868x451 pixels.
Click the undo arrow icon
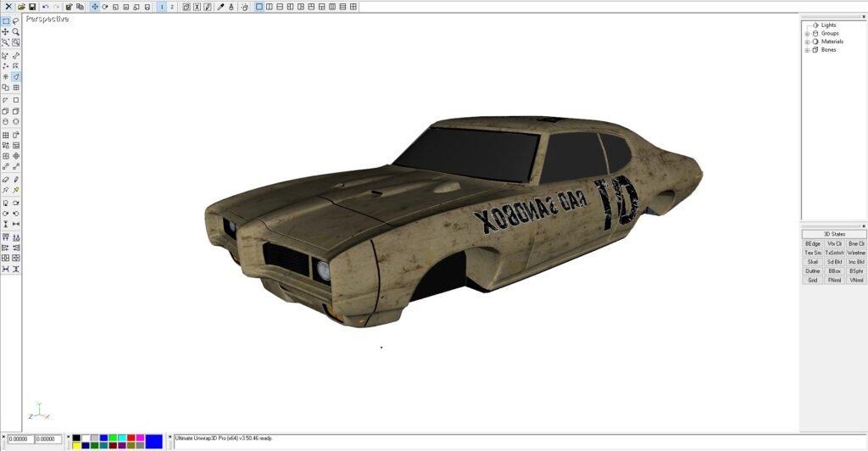click(x=46, y=6)
